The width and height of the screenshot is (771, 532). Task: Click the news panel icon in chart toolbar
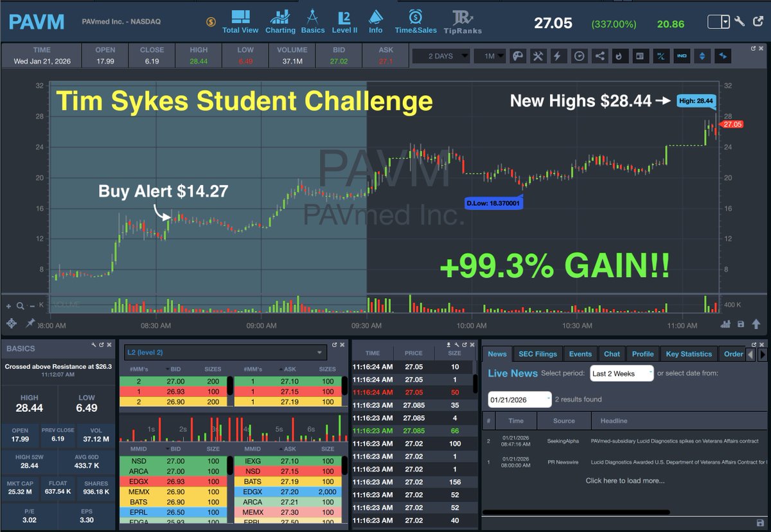[639, 56]
